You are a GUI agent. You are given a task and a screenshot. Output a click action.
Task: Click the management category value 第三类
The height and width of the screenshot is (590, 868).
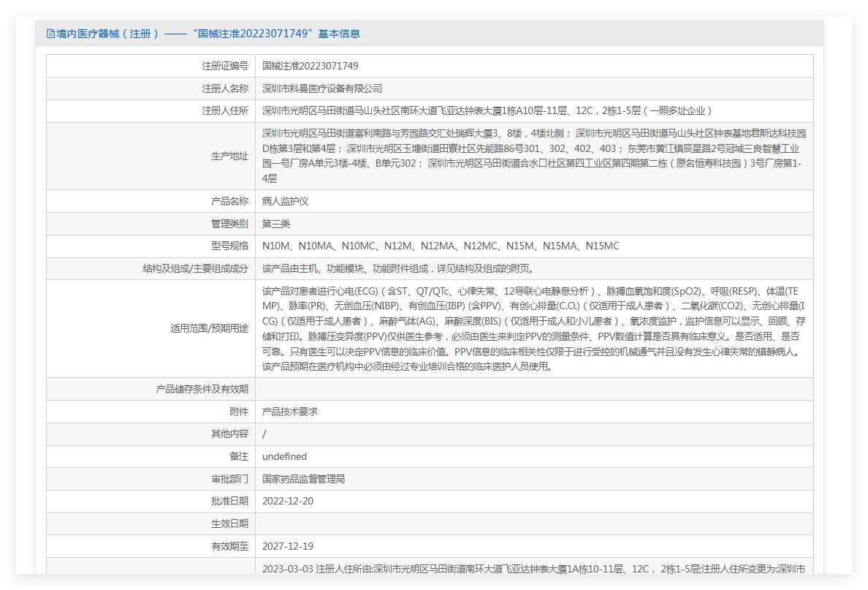point(276,224)
